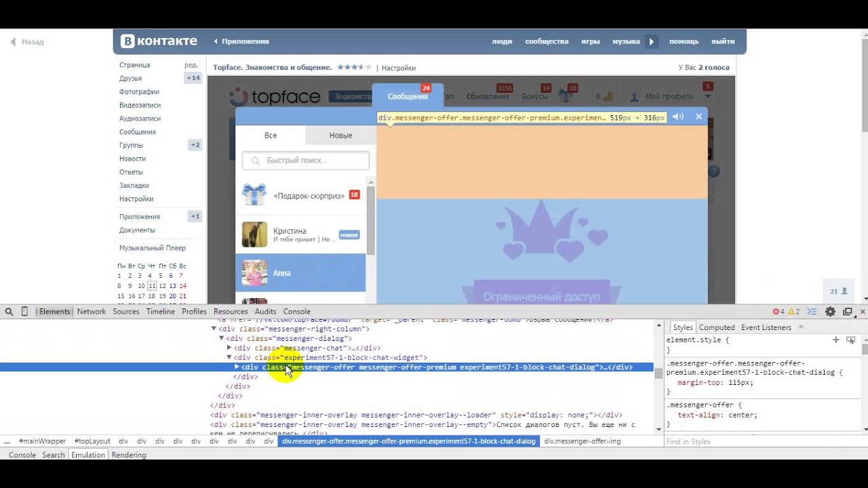Click online friends counter with person icon
Image resolution: width=868 pixels, height=488 pixels.
839,291
